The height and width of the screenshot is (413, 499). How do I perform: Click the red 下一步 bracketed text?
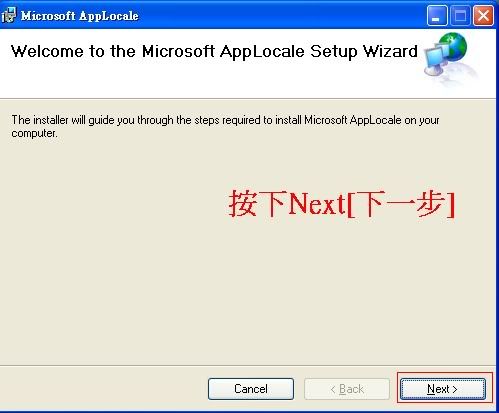401,204
